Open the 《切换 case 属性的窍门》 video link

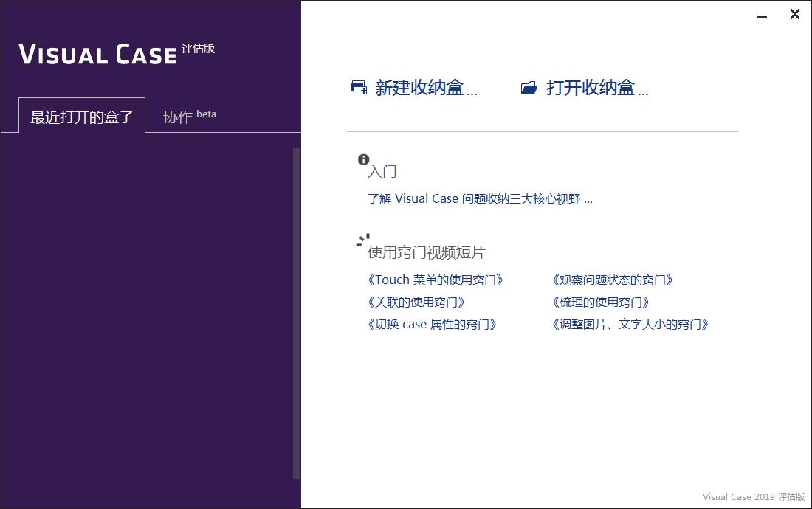432,325
